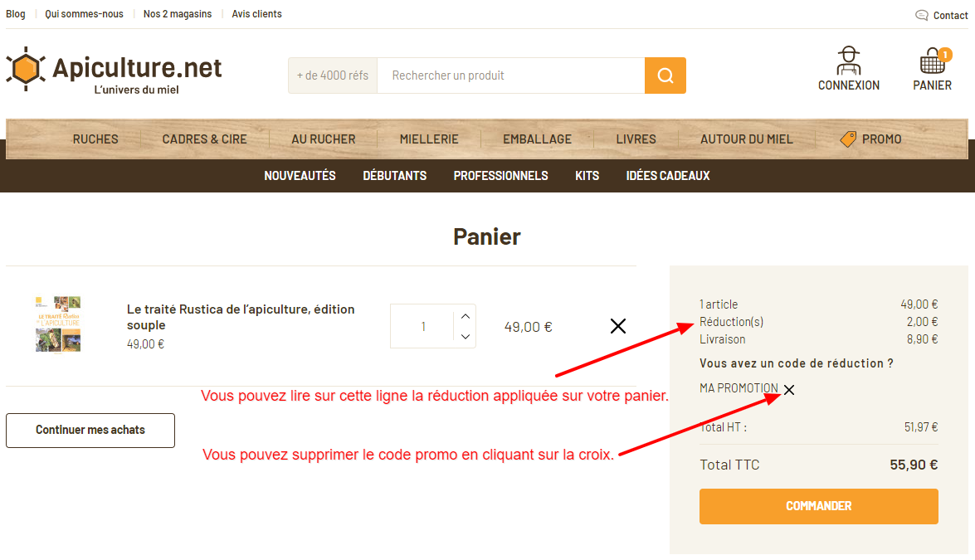
Task: Decrease the article quantity with down arrow
Action: (466, 336)
